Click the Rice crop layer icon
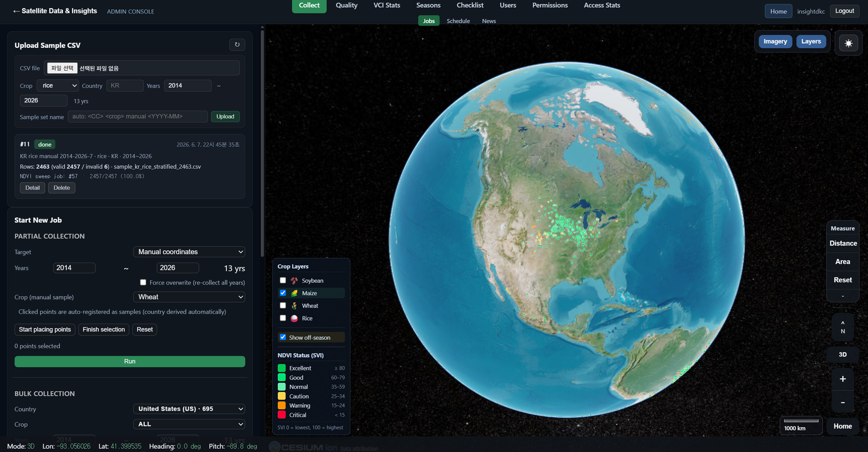This screenshot has height=452, width=868. (x=294, y=319)
